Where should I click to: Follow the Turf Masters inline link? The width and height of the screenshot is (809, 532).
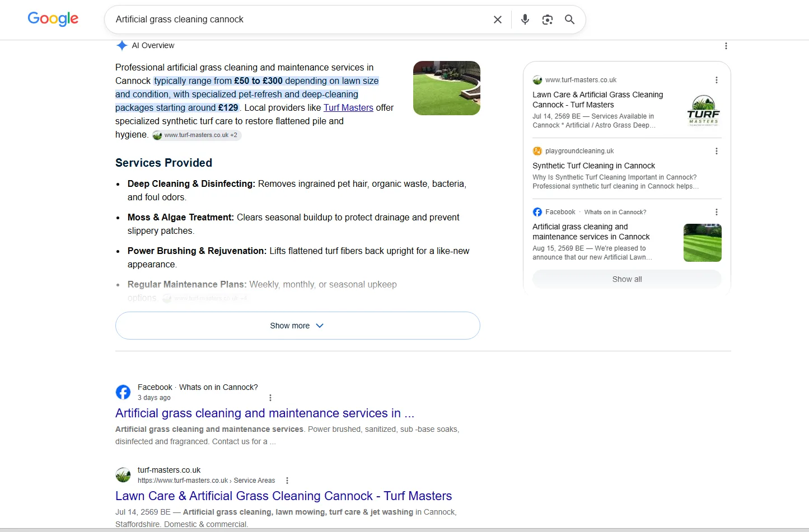tap(348, 107)
